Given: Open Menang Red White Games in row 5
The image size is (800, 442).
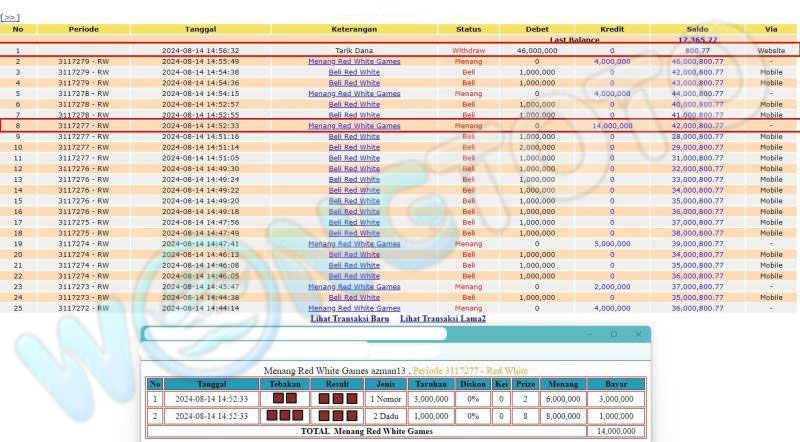Looking at the screenshot, I should pyautogui.click(x=354, y=93).
